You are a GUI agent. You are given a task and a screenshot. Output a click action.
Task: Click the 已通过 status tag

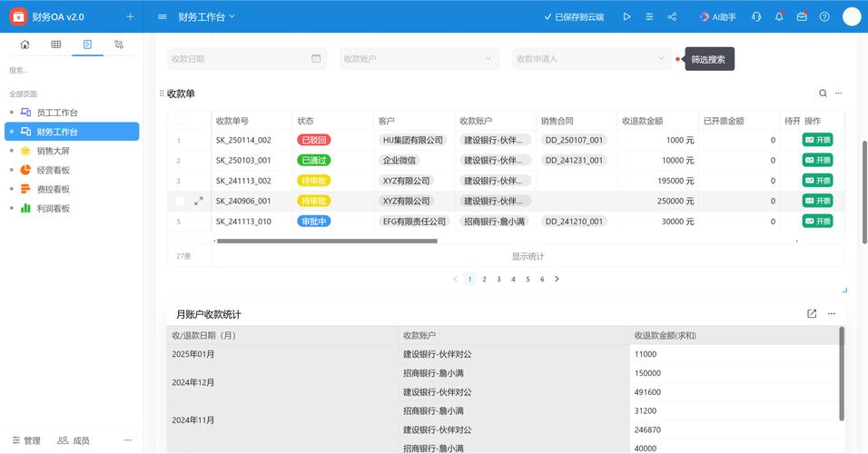click(x=314, y=160)
